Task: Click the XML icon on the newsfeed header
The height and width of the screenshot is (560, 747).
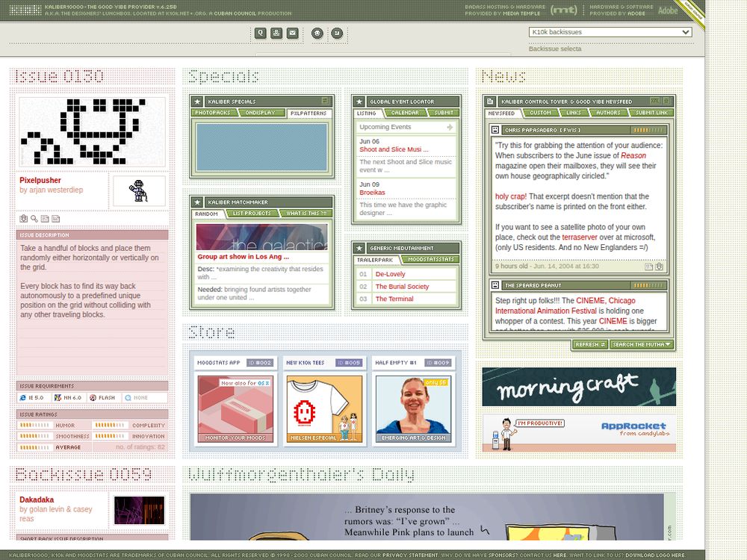Action: pyautogui.click(x=655, y=101)
